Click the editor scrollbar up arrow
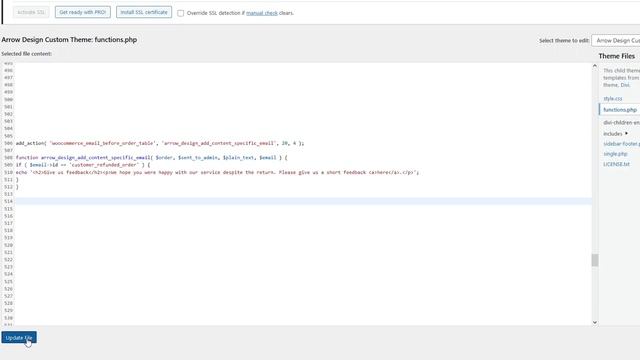640x360 pixels. pos(595,66)
